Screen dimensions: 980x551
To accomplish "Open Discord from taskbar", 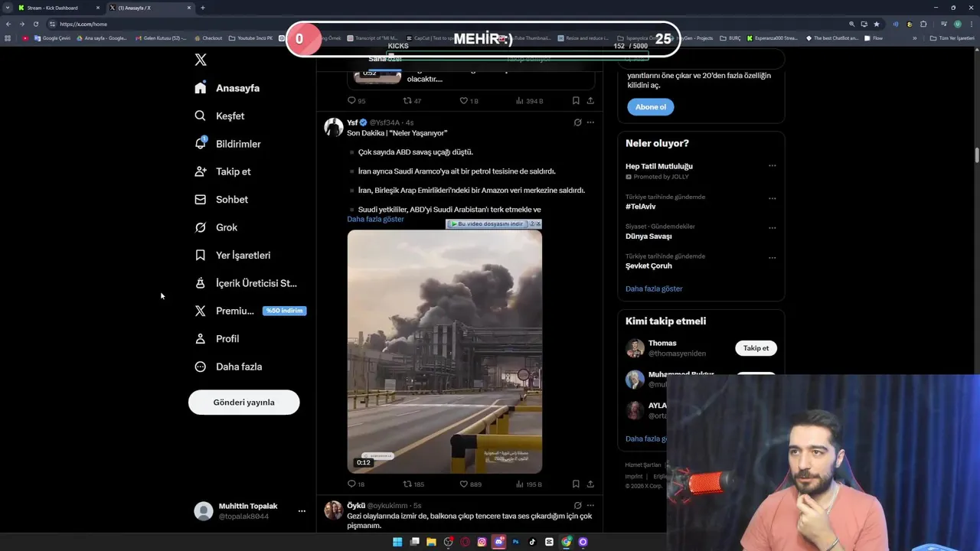I will point(498,542).
